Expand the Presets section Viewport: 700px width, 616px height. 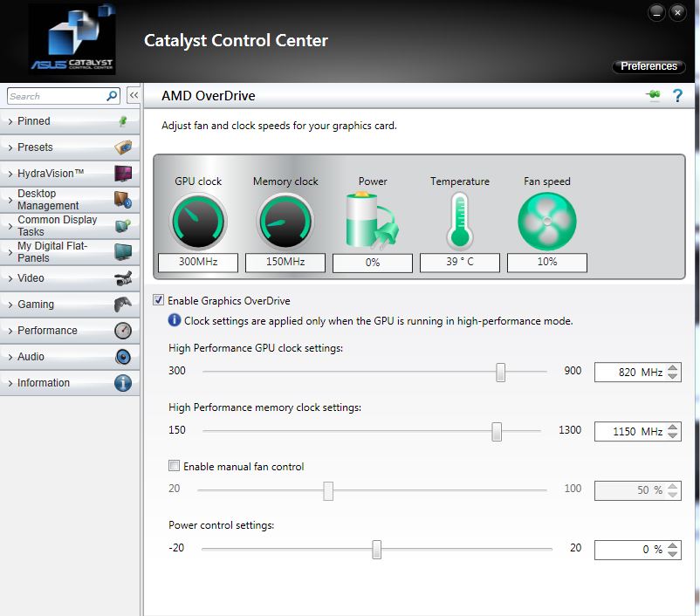pos(70,147)
